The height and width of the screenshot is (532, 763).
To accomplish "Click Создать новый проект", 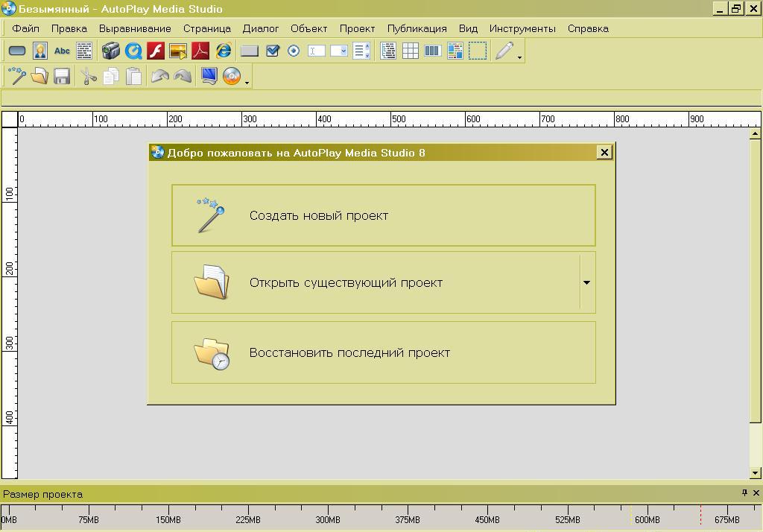I will point(384,215).
